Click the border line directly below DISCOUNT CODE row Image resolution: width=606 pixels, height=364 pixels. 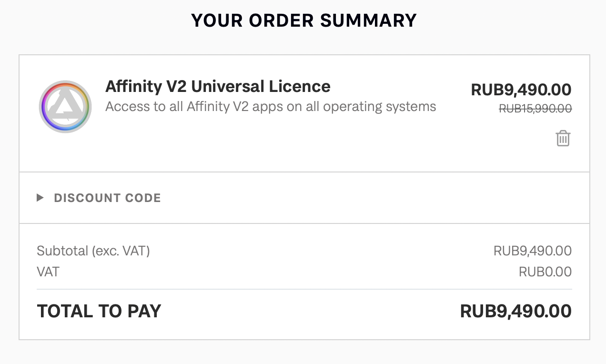[304, 223]
